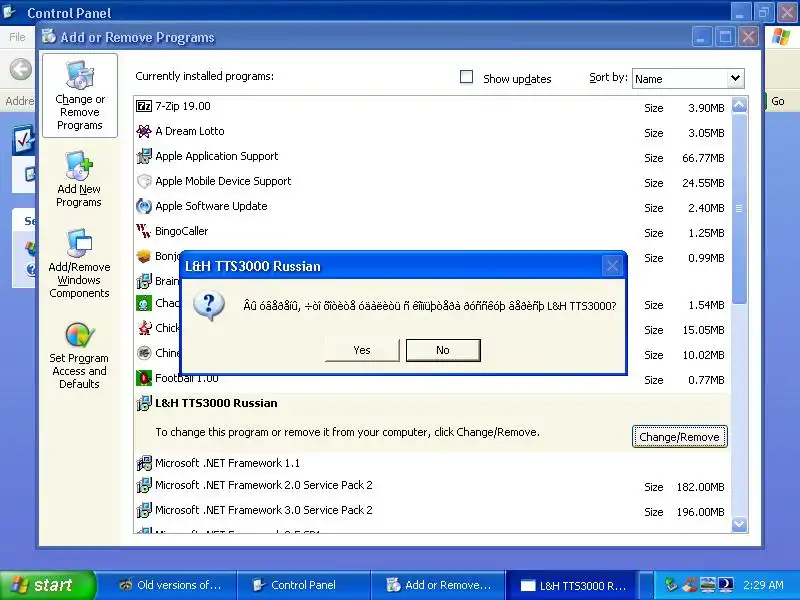Select 7-Zip 19.00 entry text
This screenshot has height=600, width=800.
coord(183,106)
